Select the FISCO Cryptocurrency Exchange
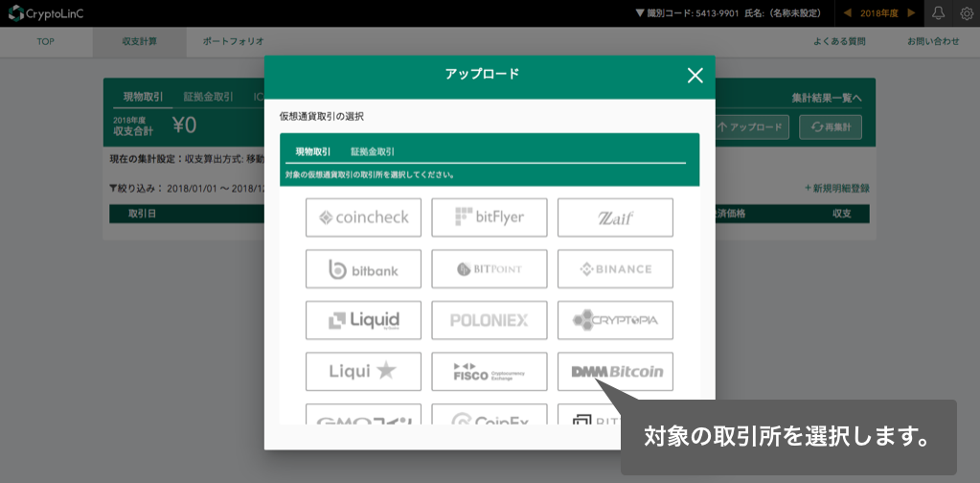 pyautogui.click(x=490, y=371)
